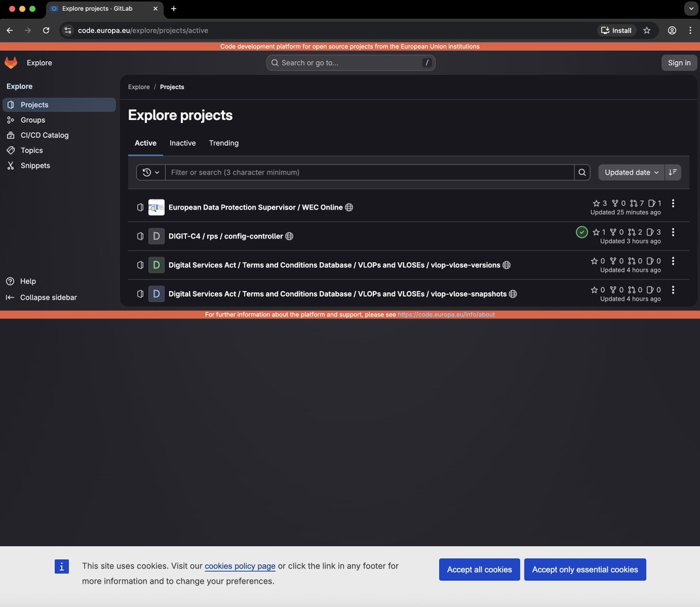
Task: Bookmark this page with the star
Action: point(647,30)
